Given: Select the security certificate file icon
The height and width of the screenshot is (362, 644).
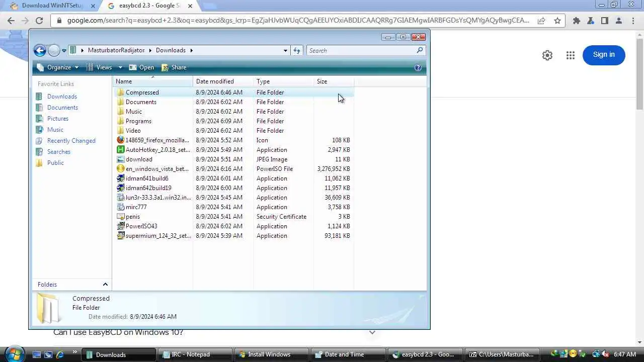Looking at the screenshot, I should pos(120,217).
